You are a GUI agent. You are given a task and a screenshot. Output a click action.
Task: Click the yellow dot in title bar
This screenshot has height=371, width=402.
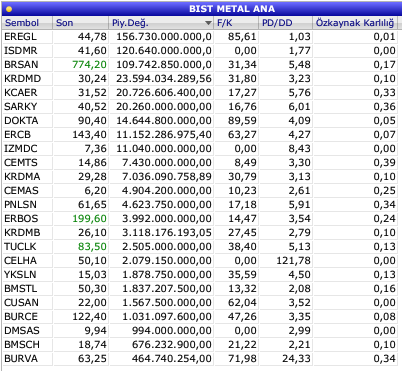9,9
